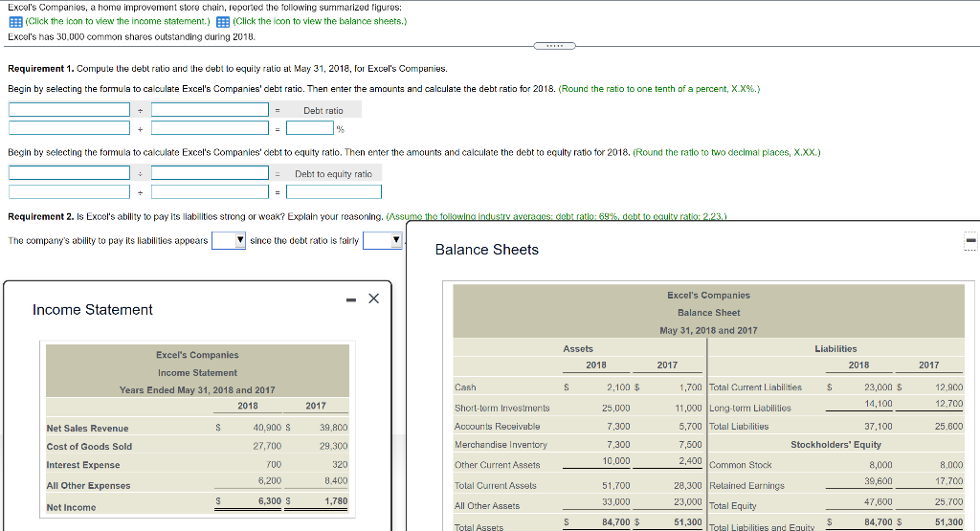Minimize the Income Statement popup

(351, 299)
